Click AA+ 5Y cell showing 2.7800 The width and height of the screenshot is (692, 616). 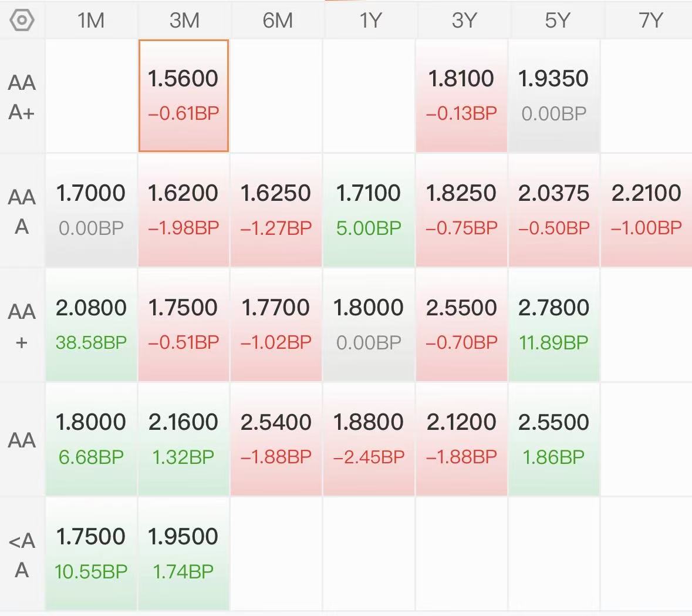[x=553, y=324]
